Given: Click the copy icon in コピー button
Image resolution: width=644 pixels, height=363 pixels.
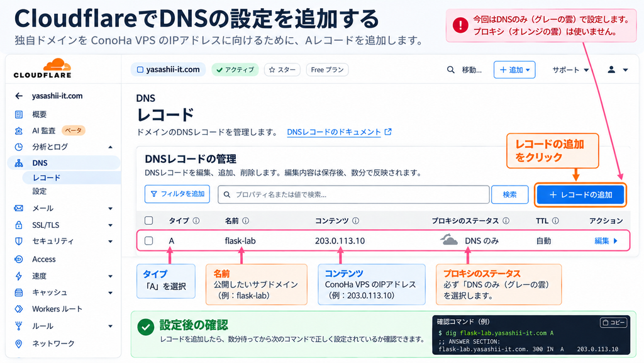Looking at the screenshot, I should [606, 322].
